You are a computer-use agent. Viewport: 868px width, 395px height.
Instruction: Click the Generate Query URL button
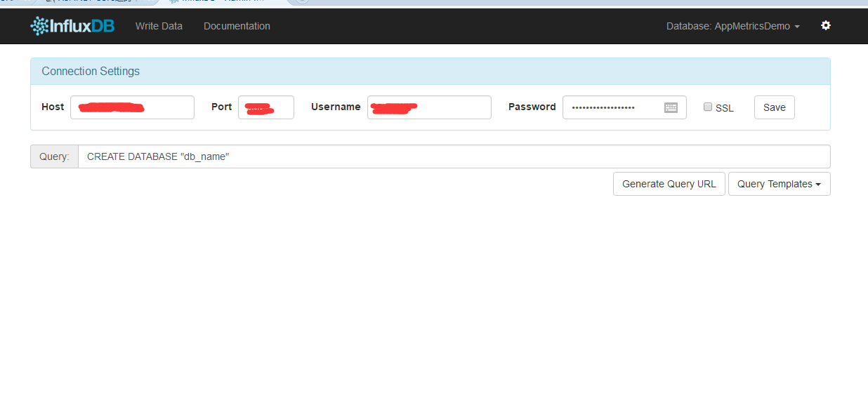tap(669, 184)
